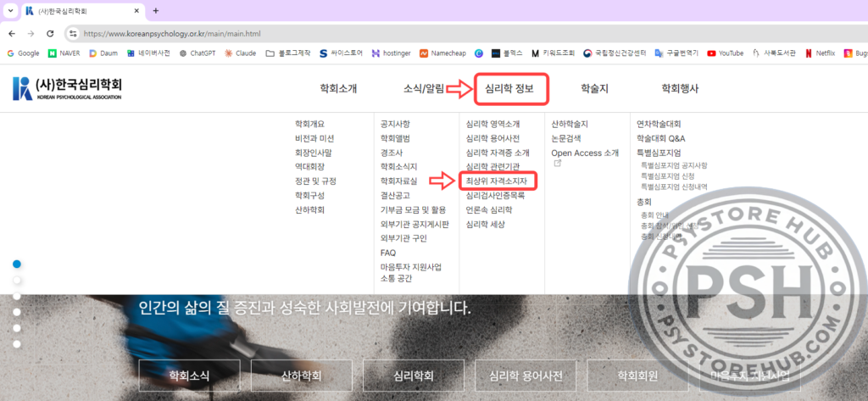Click the browser reload page icon
868x401 pixels.
(50, 33)
